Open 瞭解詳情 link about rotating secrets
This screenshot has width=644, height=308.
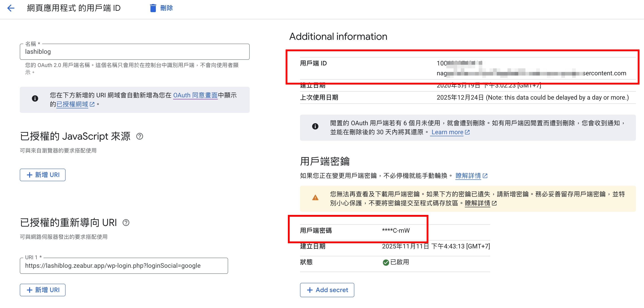pyautogui.click(x=468, y=176)
